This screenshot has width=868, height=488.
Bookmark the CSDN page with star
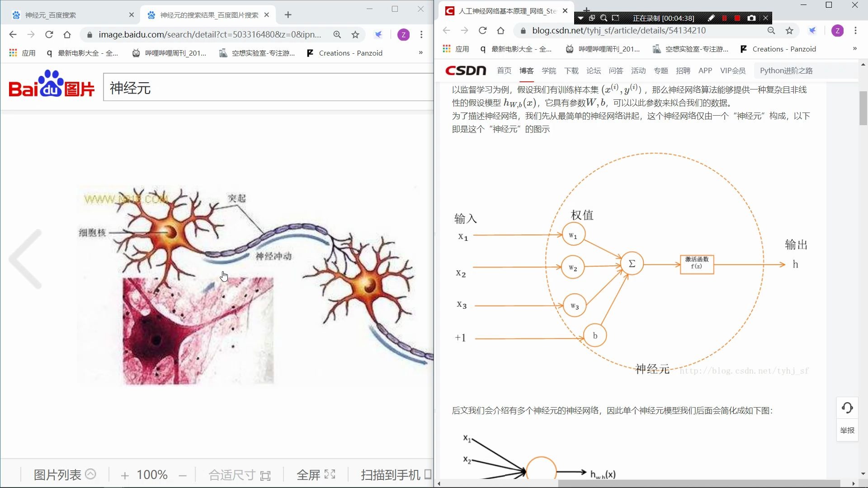point(789,30)
